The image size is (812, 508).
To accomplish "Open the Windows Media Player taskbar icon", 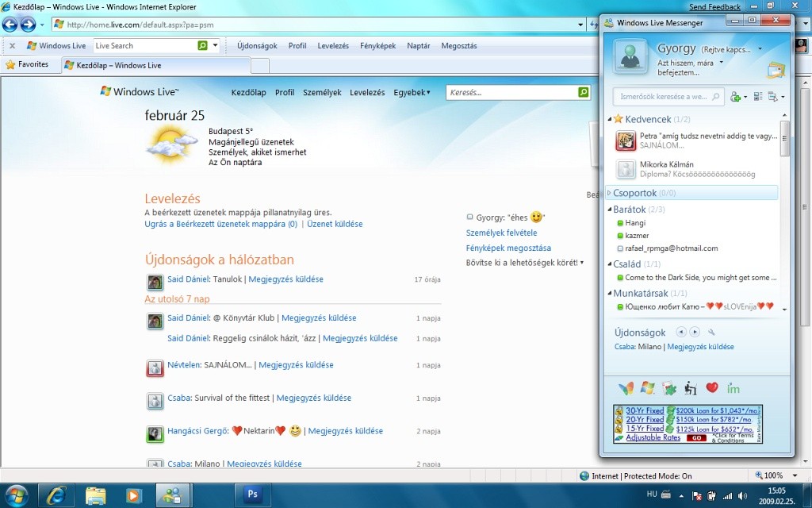I will coord(134,495).
